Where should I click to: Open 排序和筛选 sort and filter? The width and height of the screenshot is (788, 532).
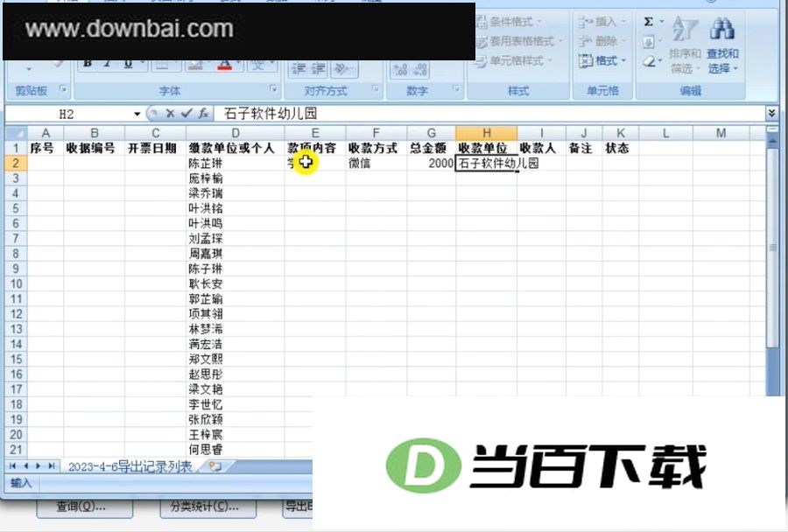685,45
